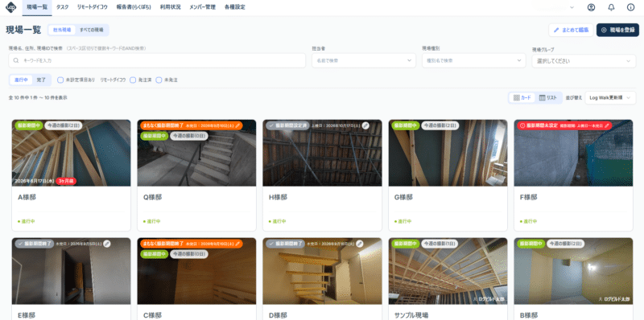Open the user account profile icon
Screen dimensions: 644x320
click(x=591, y=7)
